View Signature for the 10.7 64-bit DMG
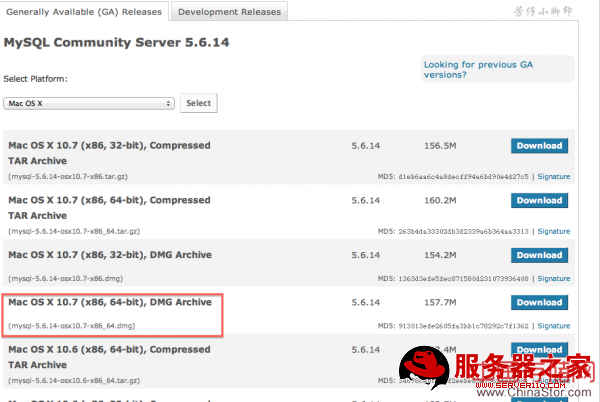The width and height of the screenshot is (600, 402). pos(554,326)
